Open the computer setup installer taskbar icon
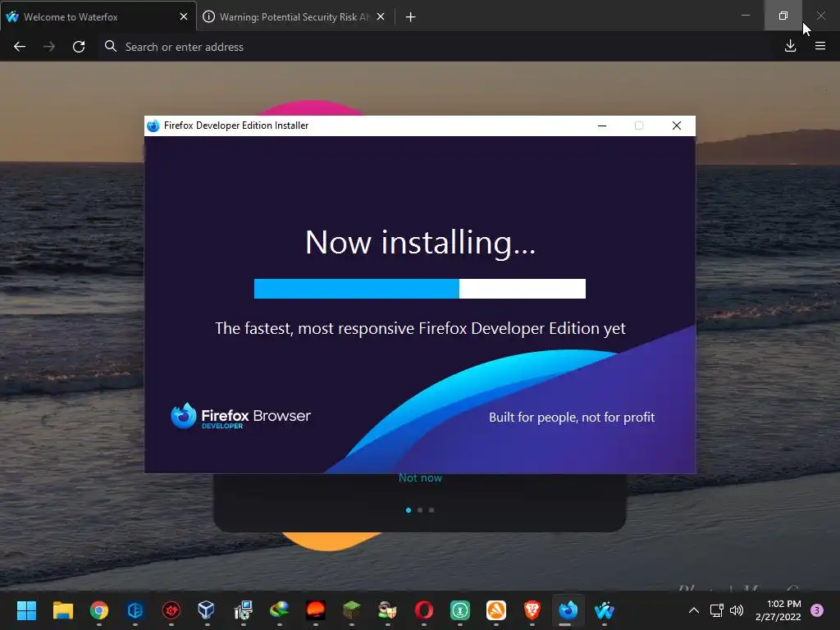The image size is (840, 630). pos(243,610)
